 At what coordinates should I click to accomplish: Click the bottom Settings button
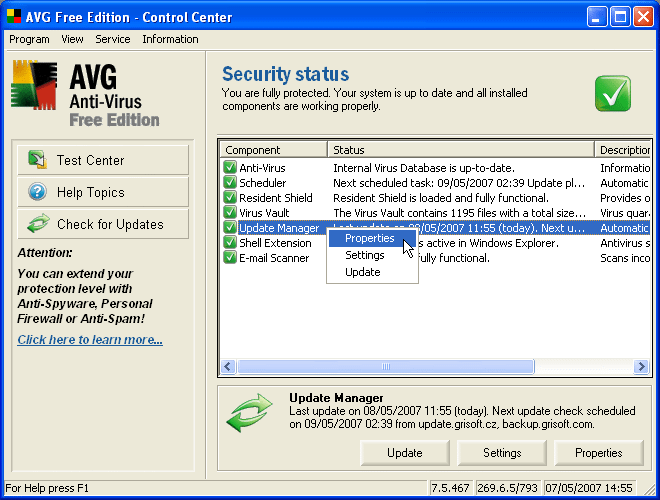pyautogui.click(x=502, y=453)
